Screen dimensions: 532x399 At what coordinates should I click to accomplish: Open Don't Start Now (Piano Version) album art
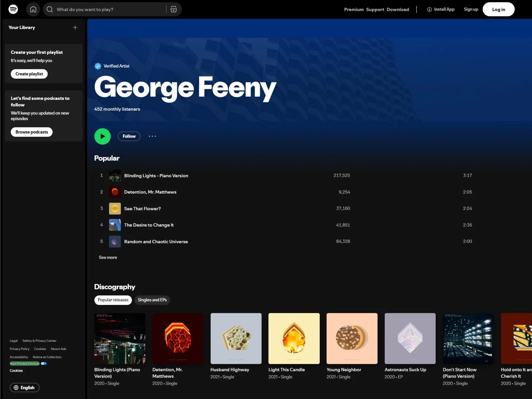pos(468,339)
